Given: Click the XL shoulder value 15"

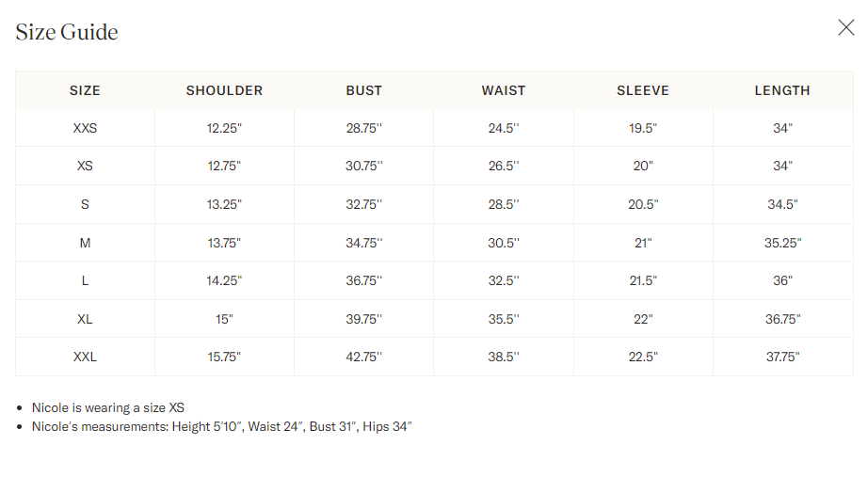Looking at the screenshot, I should (224, 319).
